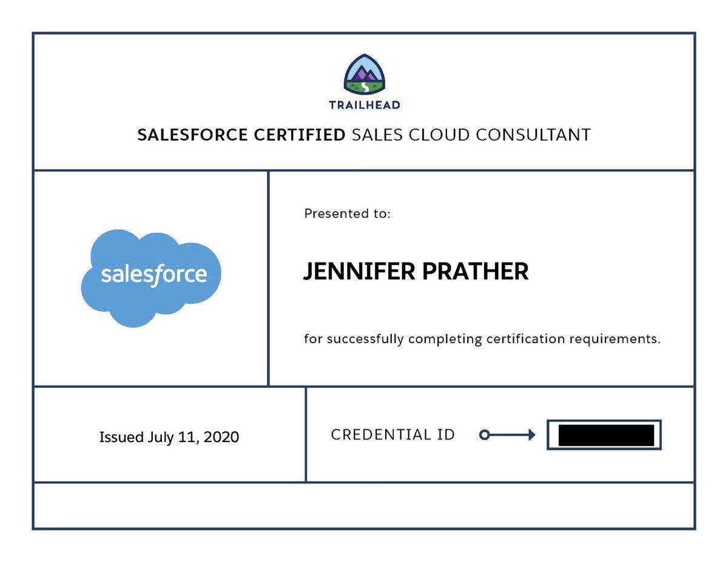Click the CREDENTIAL ID label
The width and height of the screenshot is (728, 562).
click(x=393, y=435)
